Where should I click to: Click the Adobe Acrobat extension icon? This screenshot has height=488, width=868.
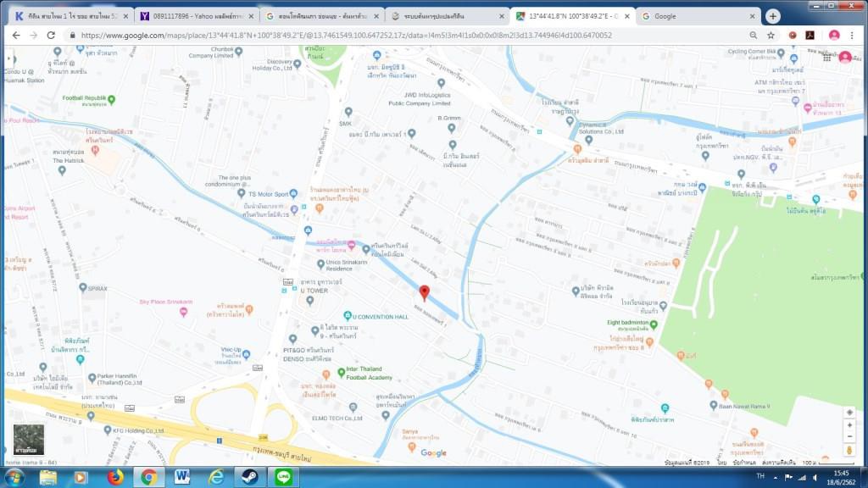pos(810,36)
